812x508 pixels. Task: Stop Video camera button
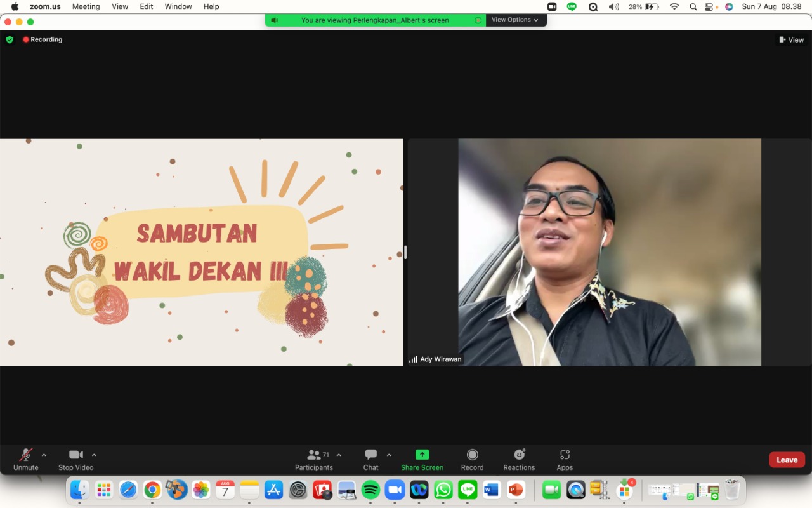76,460
